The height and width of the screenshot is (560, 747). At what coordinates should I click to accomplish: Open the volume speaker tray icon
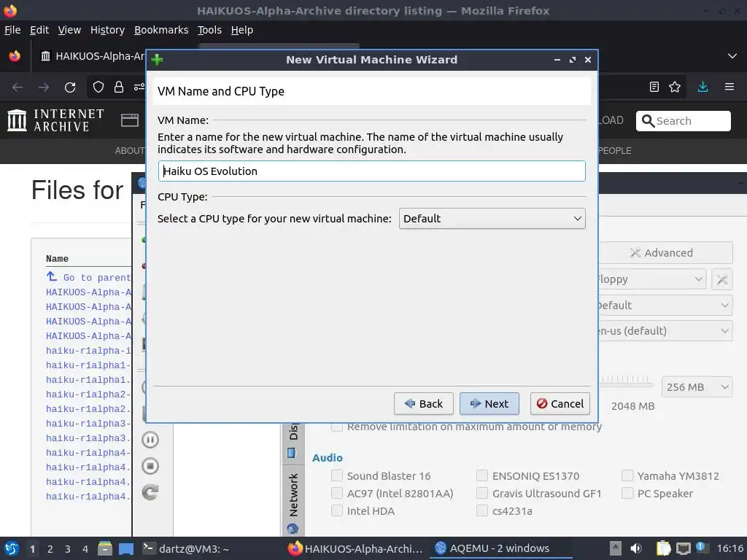click(635, 548)
